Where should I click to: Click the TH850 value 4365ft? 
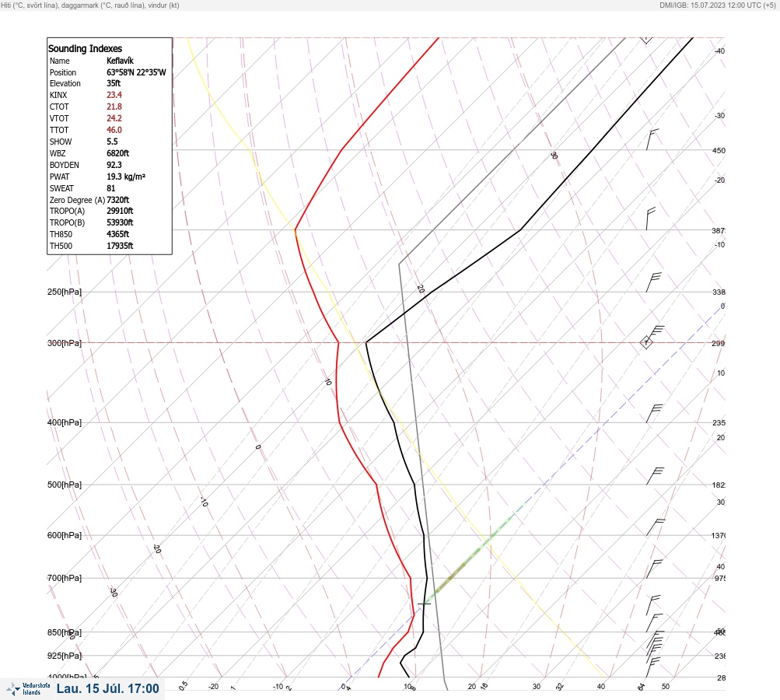pyautogui.click(x=118, y=234)
